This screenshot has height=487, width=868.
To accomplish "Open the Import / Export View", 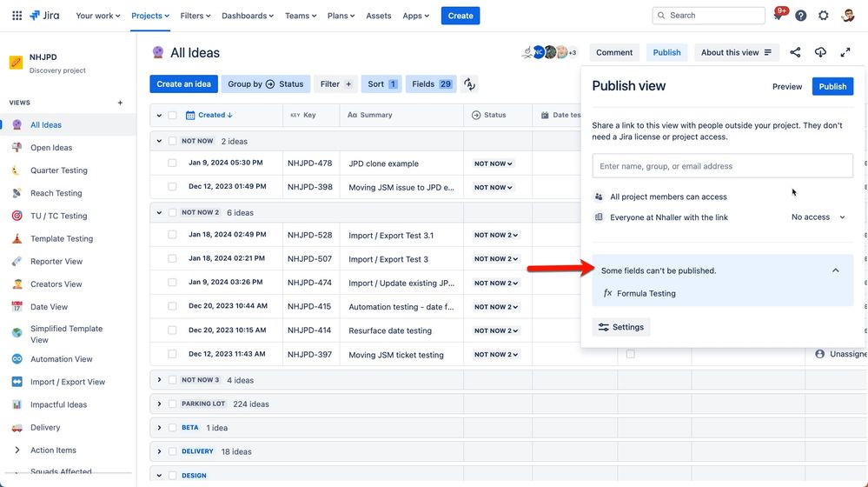I will (x=68, y=382).
